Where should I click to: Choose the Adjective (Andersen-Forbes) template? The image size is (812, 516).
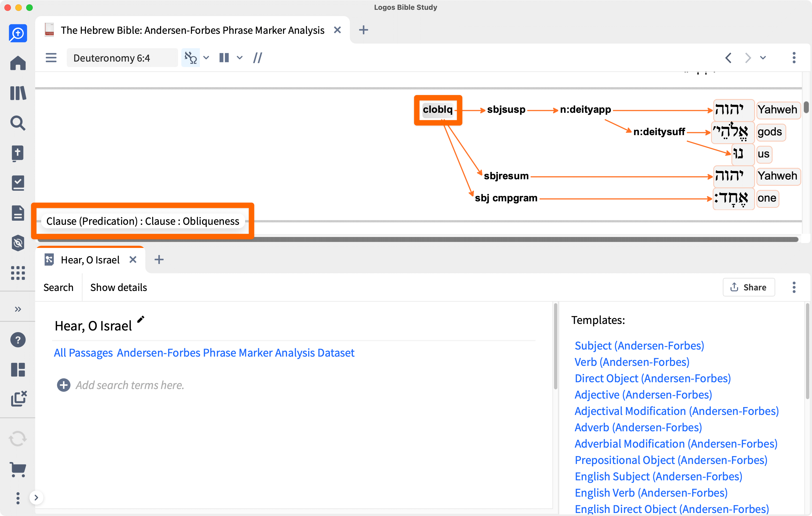click(643, 394)
